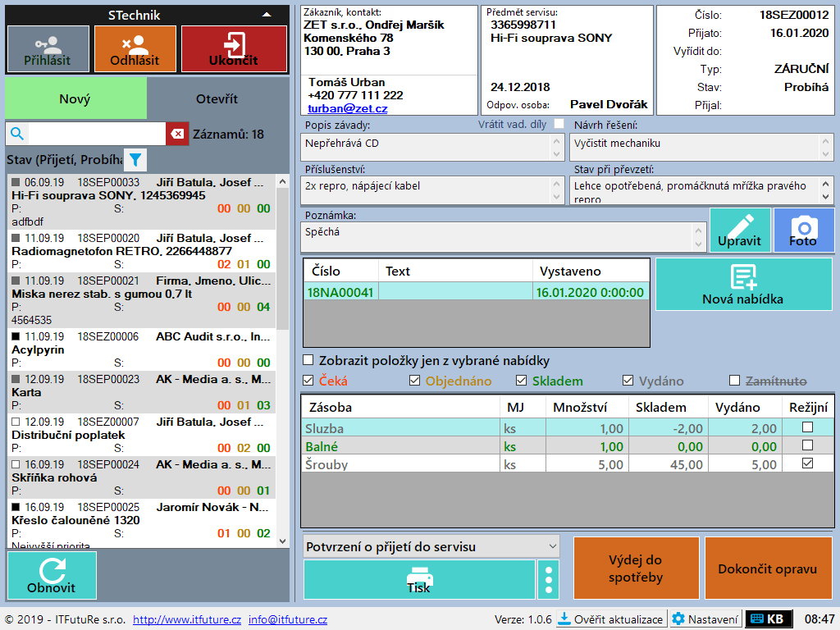Select the Šrouby item row
The height and width of the screenshot is (630, 840).
(568, 464)
